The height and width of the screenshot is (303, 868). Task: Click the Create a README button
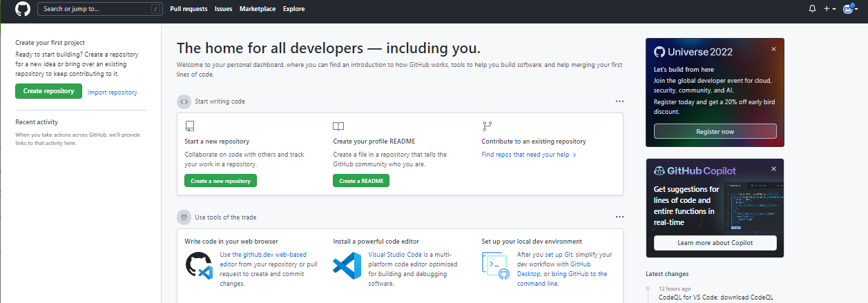[361, 181]
